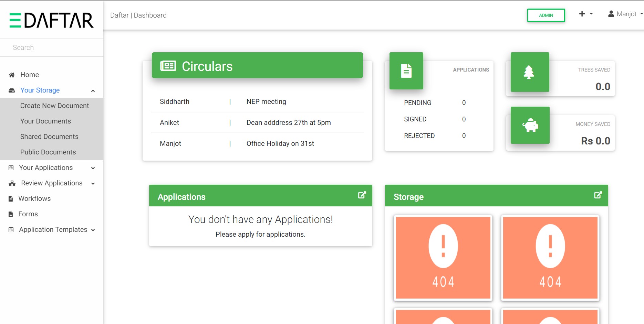Click the DAFTAR logo

(x=51, y=20)
